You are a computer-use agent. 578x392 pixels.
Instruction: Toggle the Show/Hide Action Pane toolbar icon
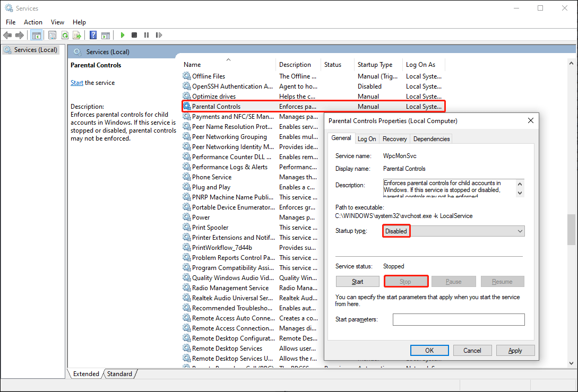tap(106, 36)
